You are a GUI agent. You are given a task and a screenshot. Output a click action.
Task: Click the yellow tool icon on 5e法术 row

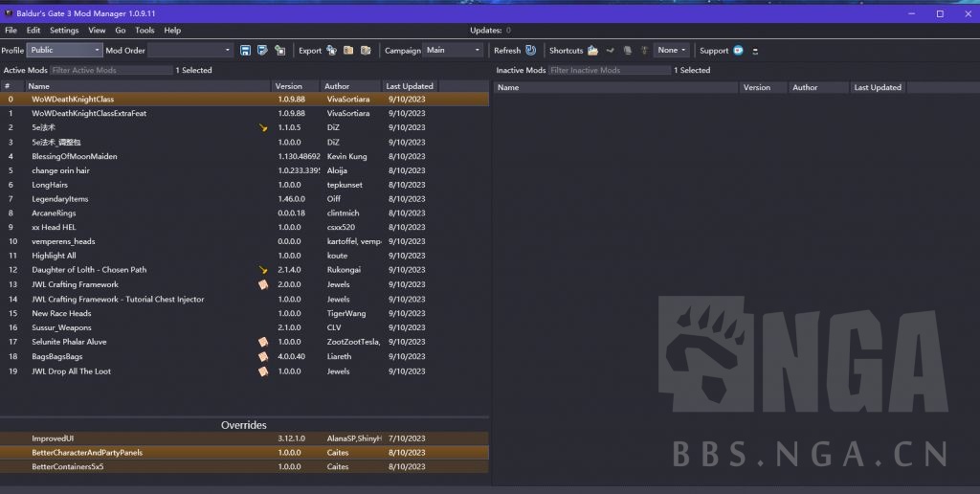[x=263, y=127]
